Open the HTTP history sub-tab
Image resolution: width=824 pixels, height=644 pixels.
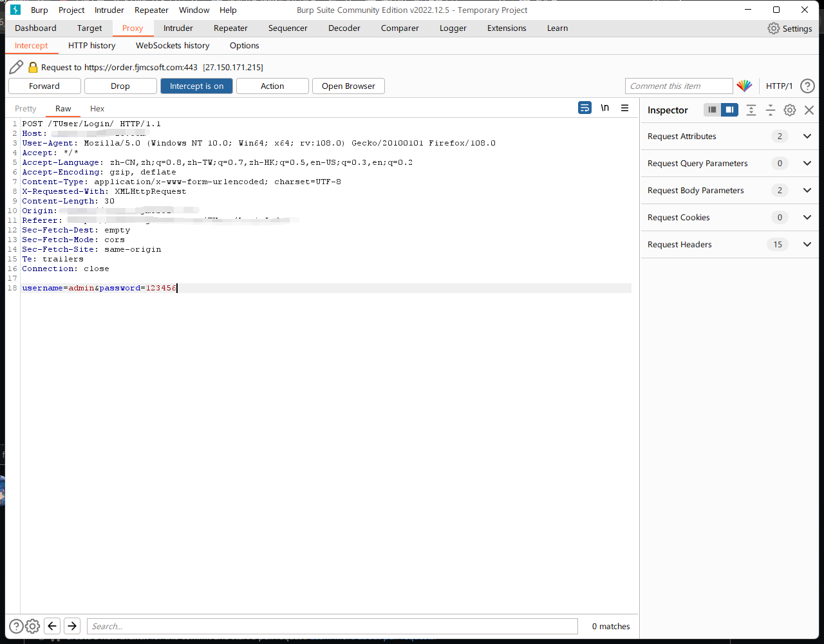pyautogui.click(x=92, y=46)
